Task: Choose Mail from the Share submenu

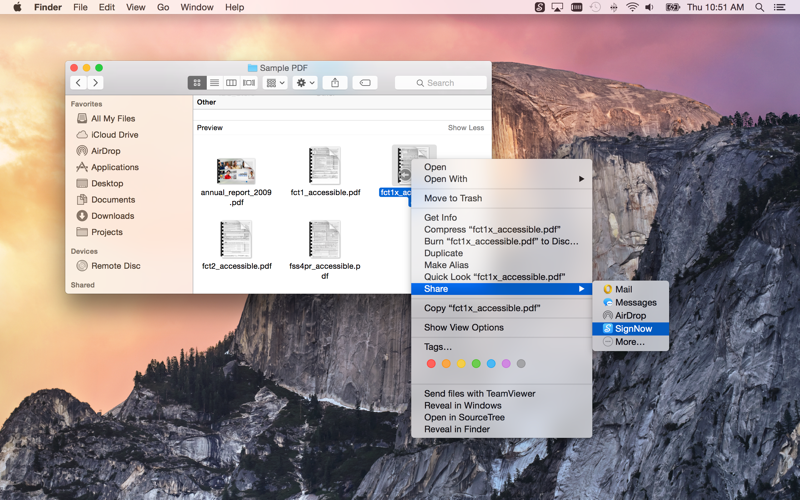Action: click(623, 289)
